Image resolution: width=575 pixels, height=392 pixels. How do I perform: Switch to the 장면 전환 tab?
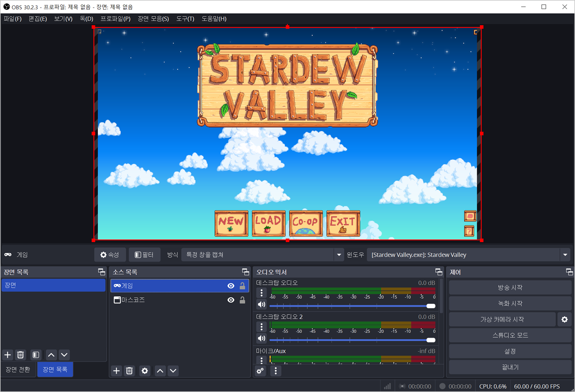18,369
